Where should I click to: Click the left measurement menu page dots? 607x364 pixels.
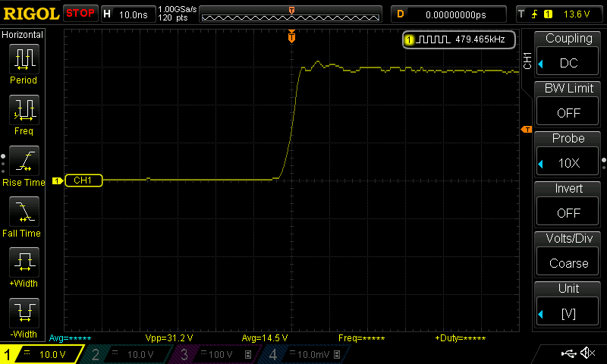point(3,164)
